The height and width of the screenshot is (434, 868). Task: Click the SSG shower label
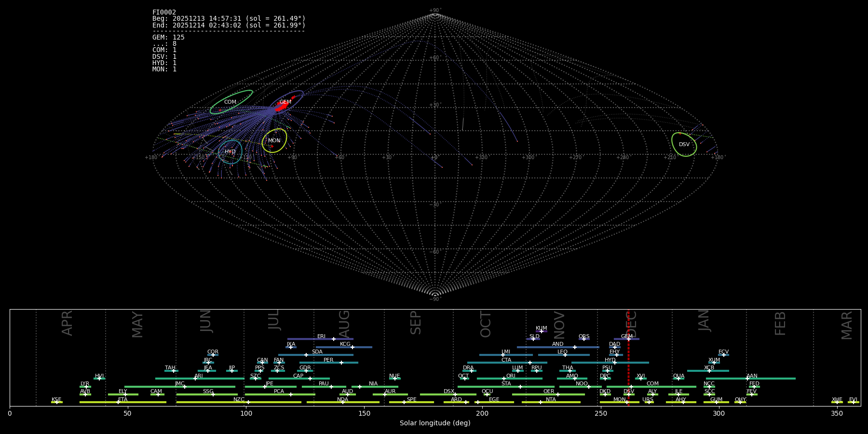[208, 392]
